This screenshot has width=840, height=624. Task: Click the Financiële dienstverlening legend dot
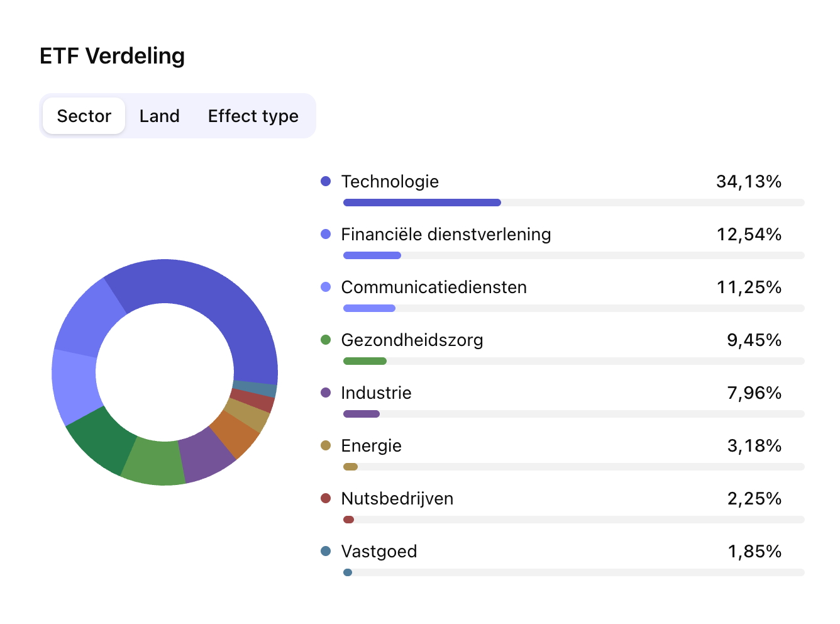click(x=325, y=233)
